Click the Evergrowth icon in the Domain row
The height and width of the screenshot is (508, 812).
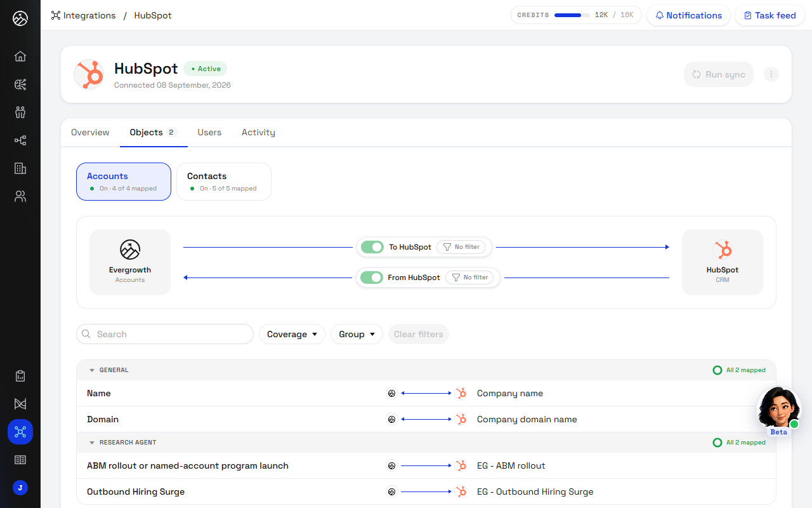(x=392, y=420)
